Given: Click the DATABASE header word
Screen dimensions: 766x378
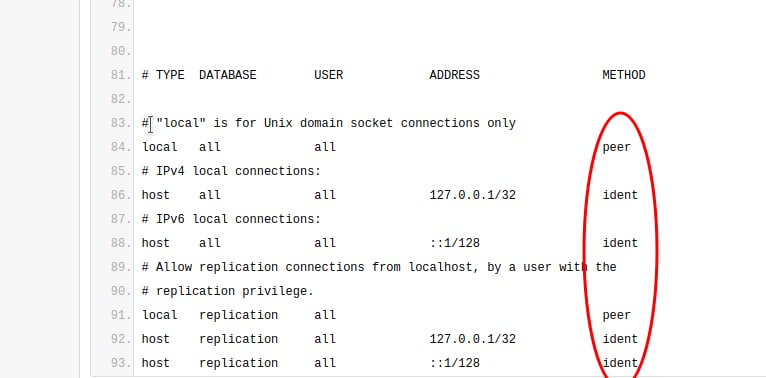Looking at the screenshot, I should [228, 75].
